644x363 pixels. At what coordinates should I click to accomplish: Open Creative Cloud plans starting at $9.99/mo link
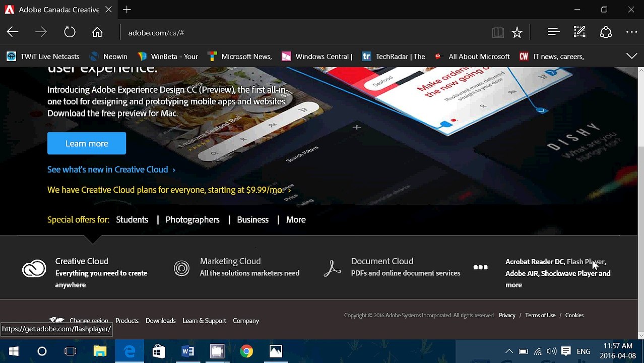(169, 190)
